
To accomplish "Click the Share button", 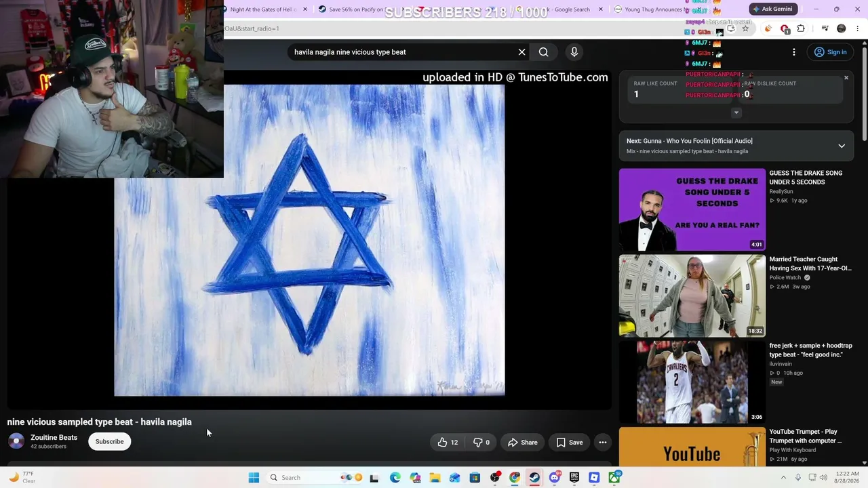I will (x=523, y=443).
